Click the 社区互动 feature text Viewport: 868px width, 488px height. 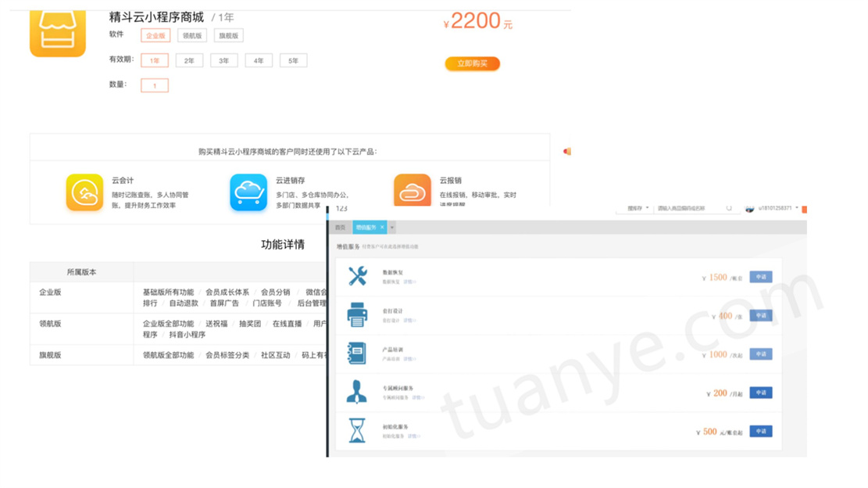pyautogui.click(x=276, y=356)
